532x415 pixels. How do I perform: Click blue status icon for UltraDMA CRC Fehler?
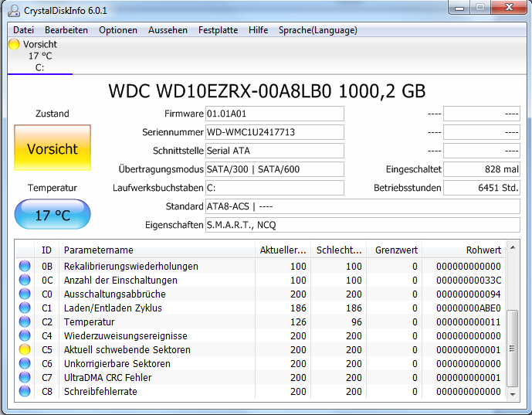[x=25, y=377]
